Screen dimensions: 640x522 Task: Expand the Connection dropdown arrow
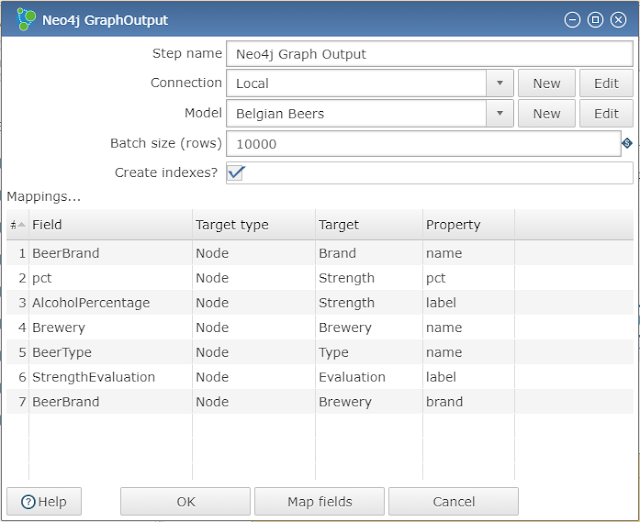tap(500, 84)
